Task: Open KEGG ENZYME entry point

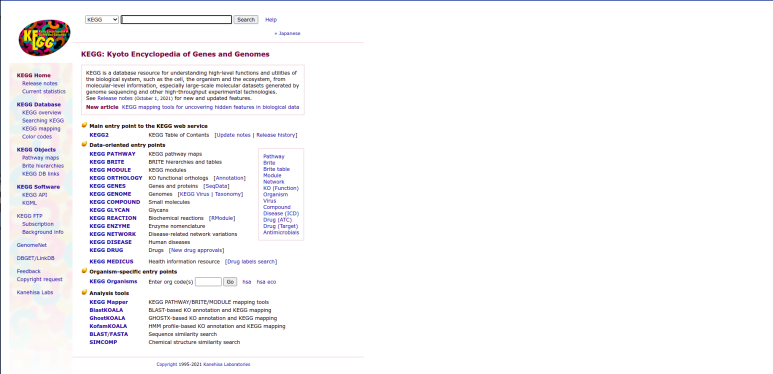Action: pos(110,226)
